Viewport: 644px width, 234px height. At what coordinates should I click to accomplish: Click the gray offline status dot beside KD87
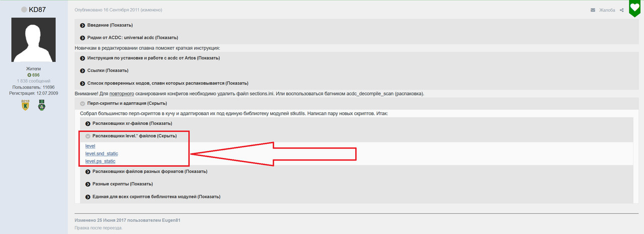pyautogui.click(x=24, y=10)
